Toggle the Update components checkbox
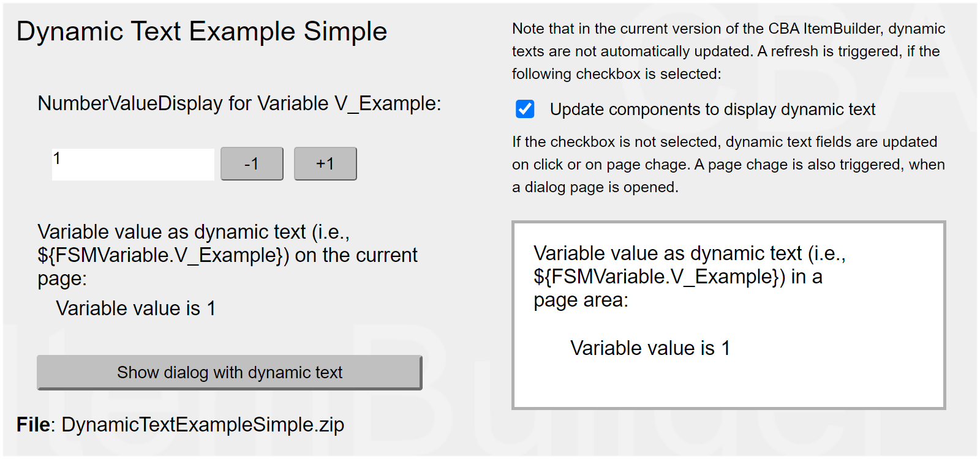Viewport: 980px width, 459px height. pos(525,109)
